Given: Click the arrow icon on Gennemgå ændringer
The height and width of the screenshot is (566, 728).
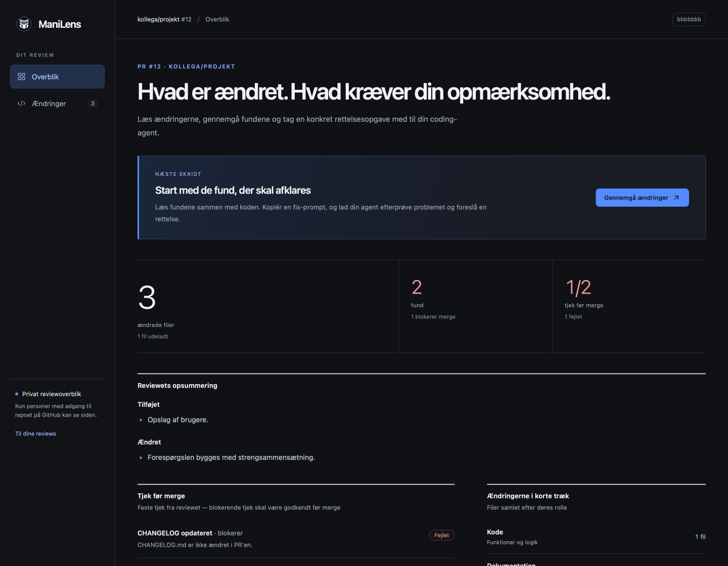Looking at the screenshot, I should (x=676, y=198).
